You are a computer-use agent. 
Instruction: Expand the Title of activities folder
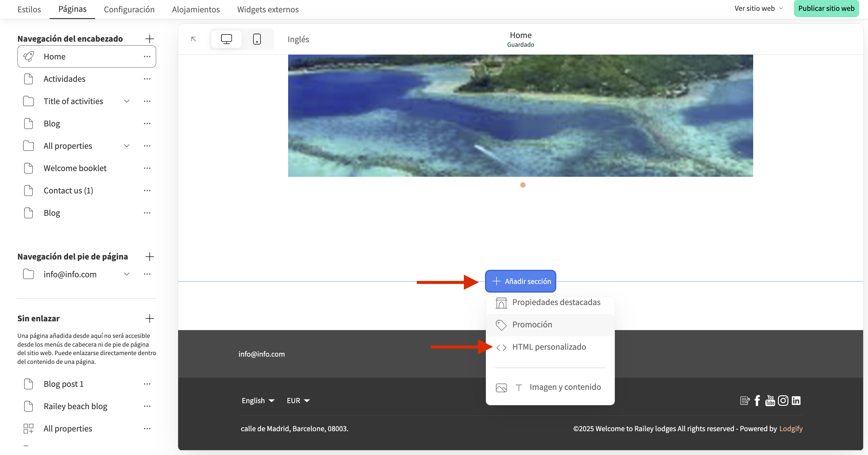[x=127, y=101]
